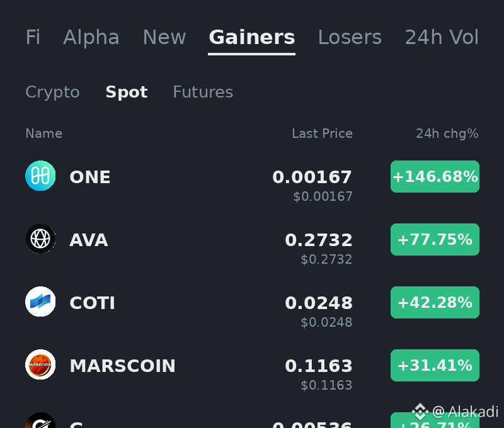Switch to the Losers tab
The width and height of the screenshot is (504, 428).
tap(350, 37)
